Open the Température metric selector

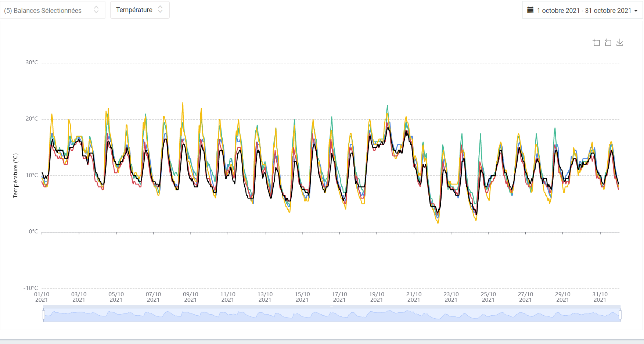140,10
